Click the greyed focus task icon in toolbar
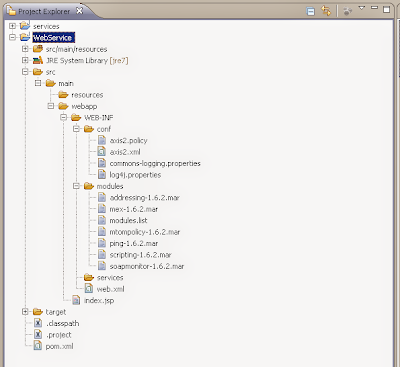 tap(347, 11)
